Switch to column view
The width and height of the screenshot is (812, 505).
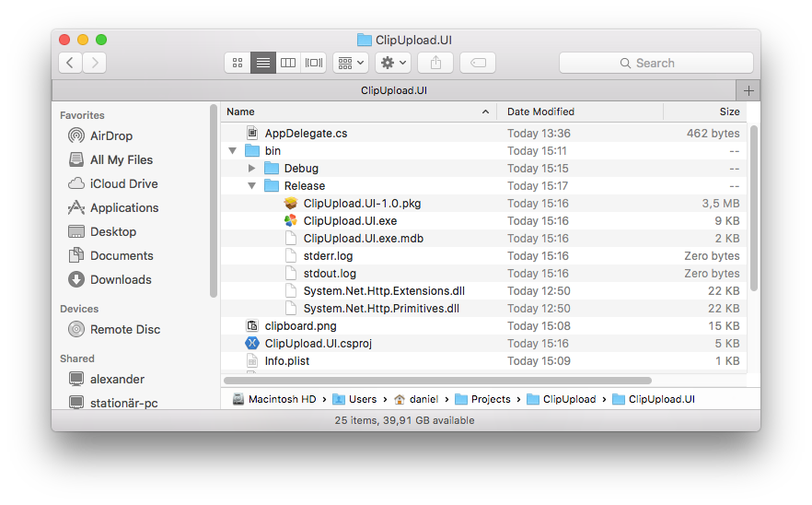(x=288, y=63)
